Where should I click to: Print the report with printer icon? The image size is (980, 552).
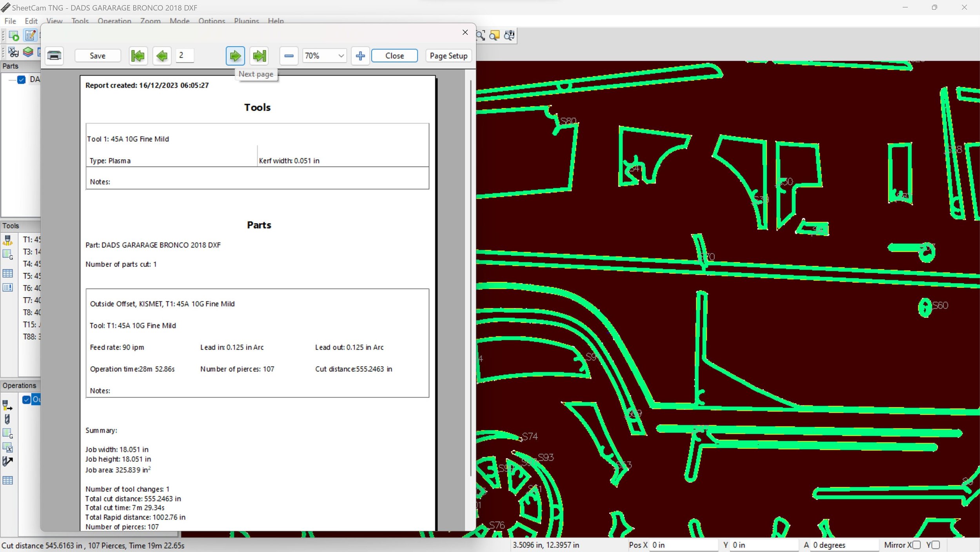(54, 56)
